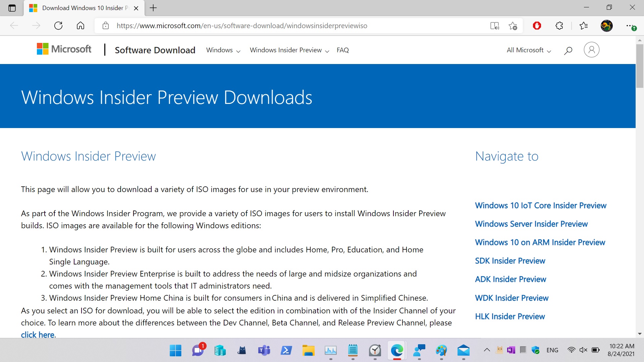Viewport: 644px width, 362px height.
Task: Open the account sign-in icon beside search
Action: [x=591, y=50]
